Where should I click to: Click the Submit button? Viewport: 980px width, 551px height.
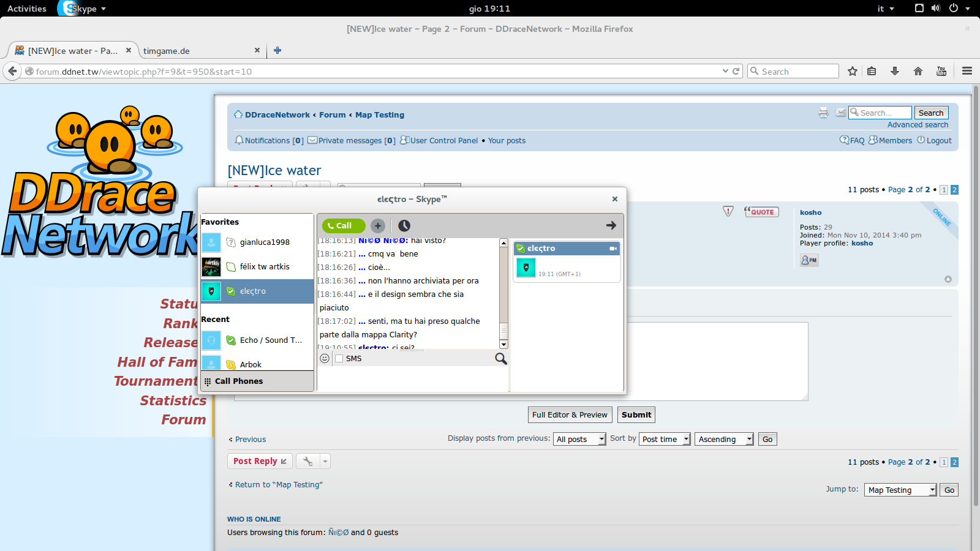point(636,414)
